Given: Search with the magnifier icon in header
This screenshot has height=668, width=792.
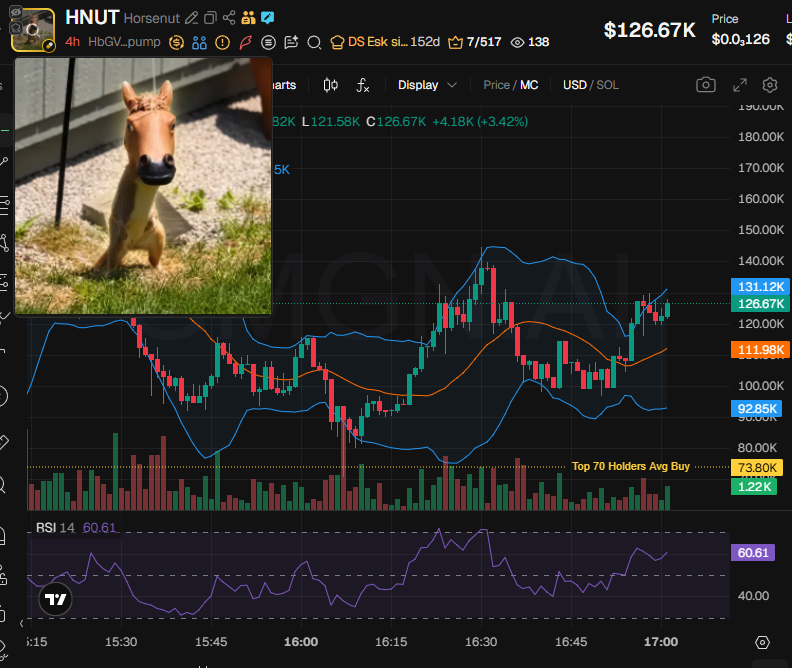Looking at the screenshot, I should [x=314, y=42].
